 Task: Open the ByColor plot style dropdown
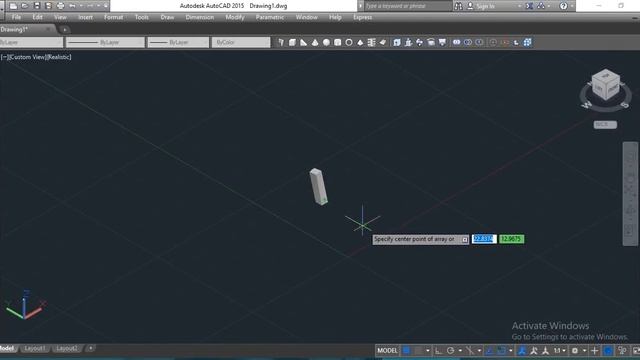(241, 42)
